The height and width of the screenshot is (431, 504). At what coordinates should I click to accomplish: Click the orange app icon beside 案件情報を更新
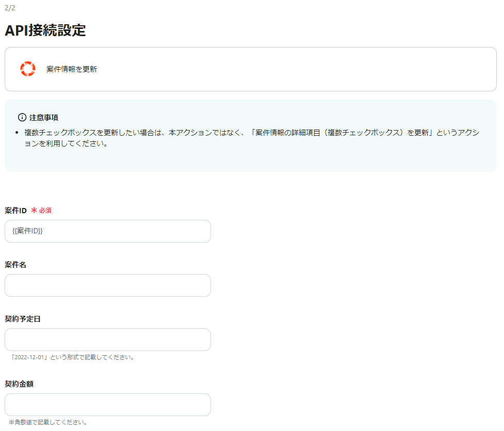click(x=28, y=68)
